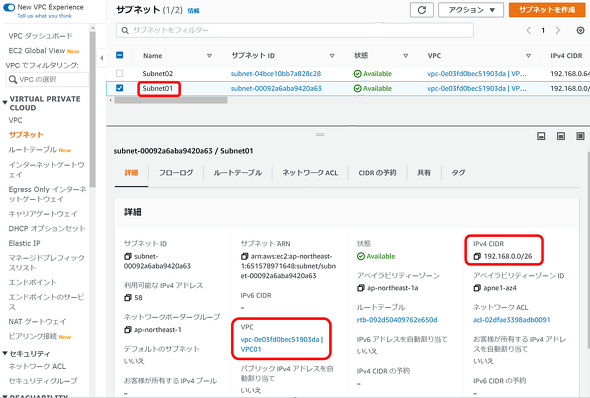Open Elastic IP in sidebar
This screenshot has height=398, width=590.
(24, 243)
